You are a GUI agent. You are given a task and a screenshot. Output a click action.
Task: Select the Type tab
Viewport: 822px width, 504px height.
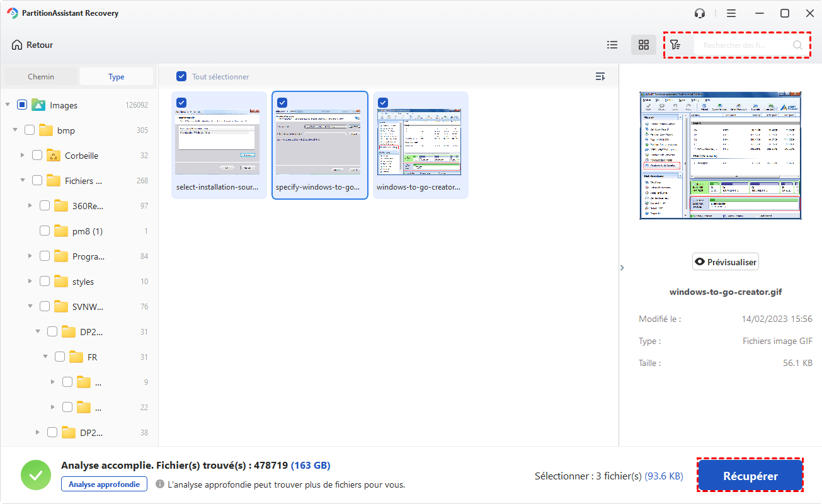116,76
